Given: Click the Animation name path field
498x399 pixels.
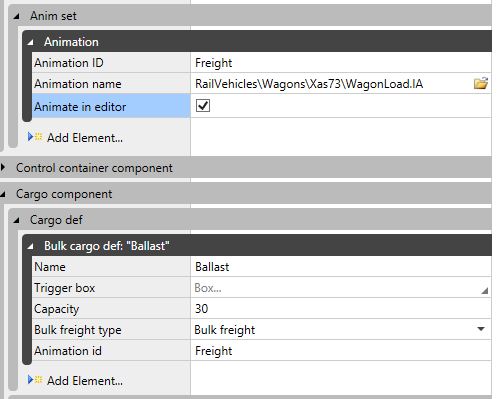Looking at the screenshot, I should tap(331, 84).
